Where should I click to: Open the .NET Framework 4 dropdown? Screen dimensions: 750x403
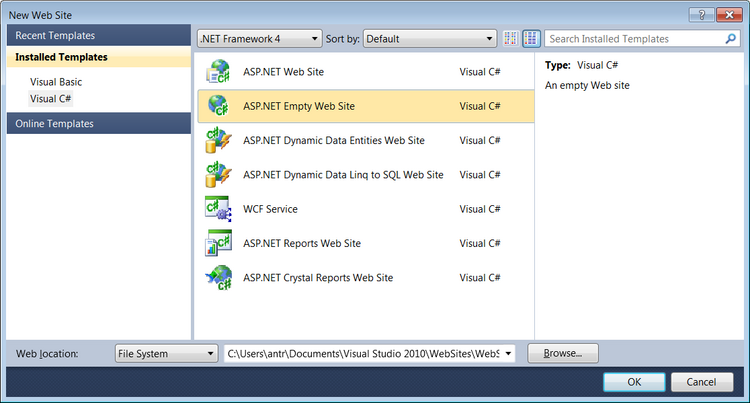click(259, 39)
